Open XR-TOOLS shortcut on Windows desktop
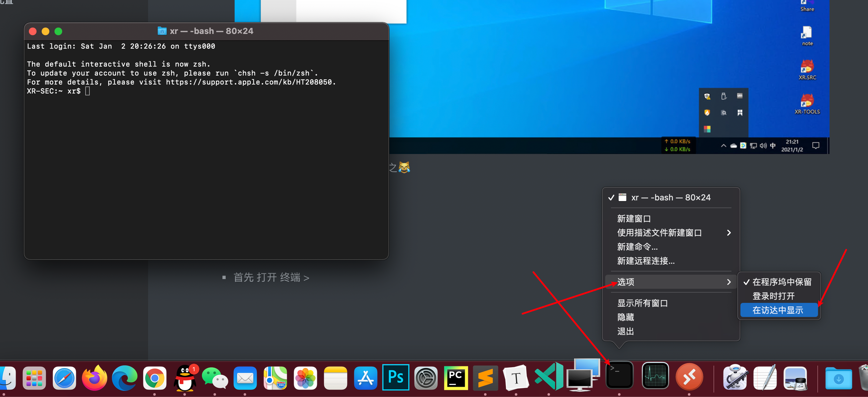Screen dimensions: 868x397 pos(807,104)
